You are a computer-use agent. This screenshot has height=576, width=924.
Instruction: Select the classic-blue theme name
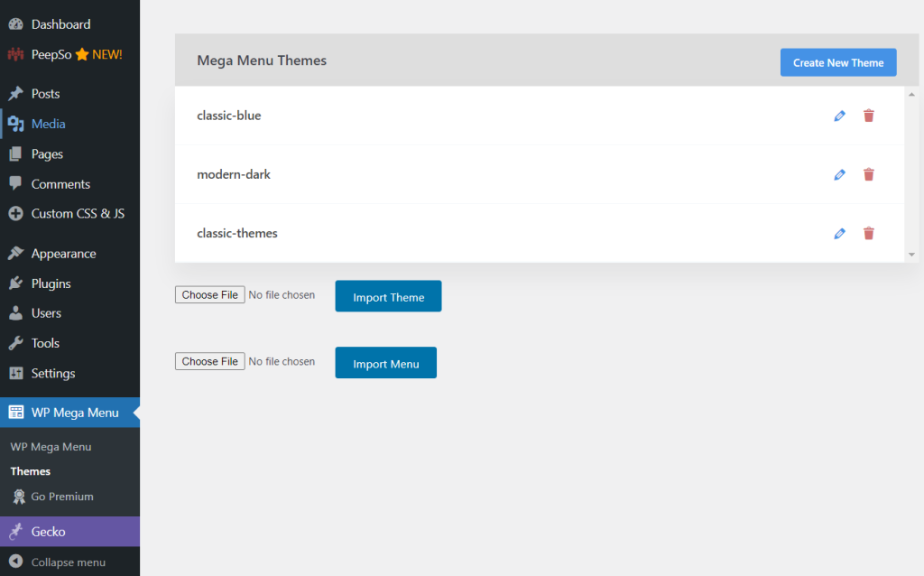[228, 116]
